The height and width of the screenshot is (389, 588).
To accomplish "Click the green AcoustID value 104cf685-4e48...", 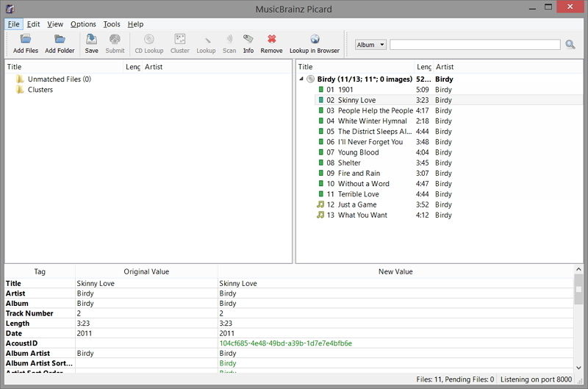I will (x=286, y=343).
